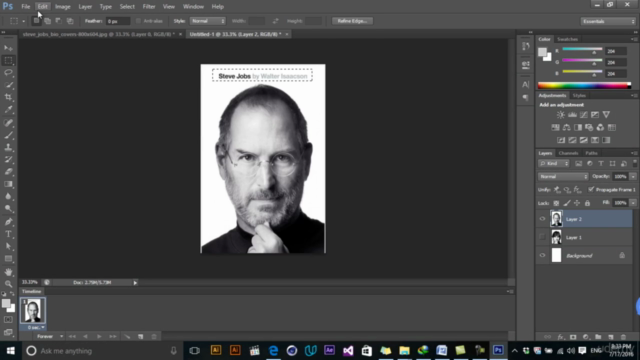Screen dimensions: 640x360
Task: Select the Brush tool
Action: [x=8, y=135]
